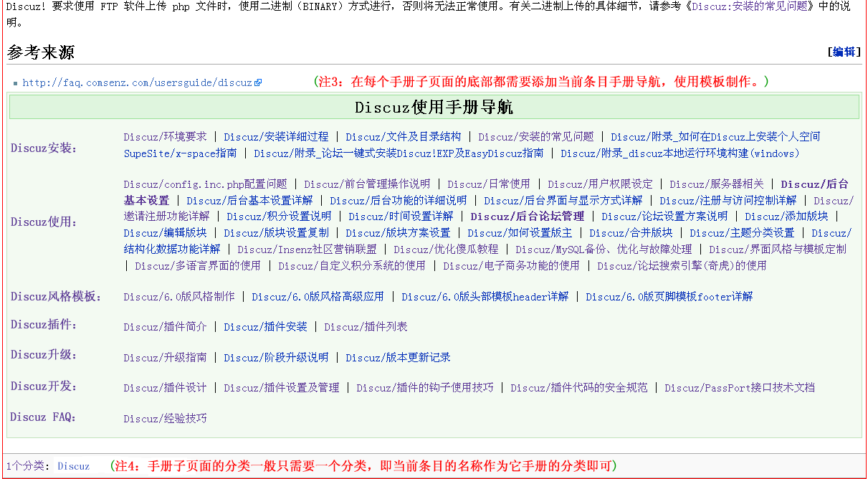
Task: Open the faq.comsenz.com usersguide external link
Action: point(138,82)
